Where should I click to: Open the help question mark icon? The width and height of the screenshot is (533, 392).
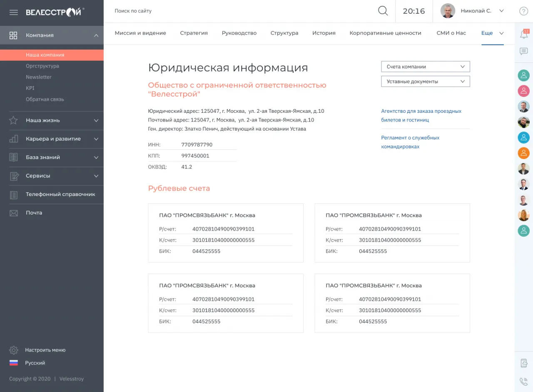pos(523,11)
